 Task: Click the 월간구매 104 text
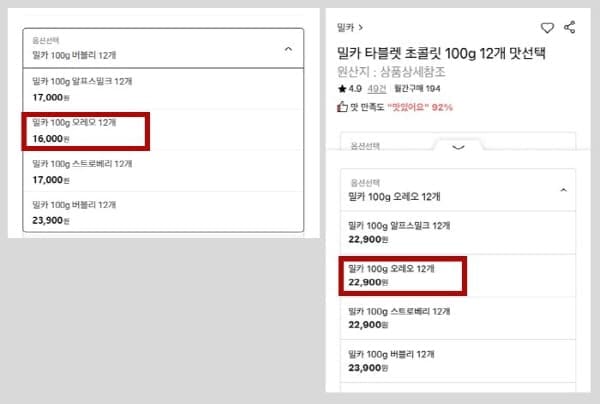click(x=417, y=89)
